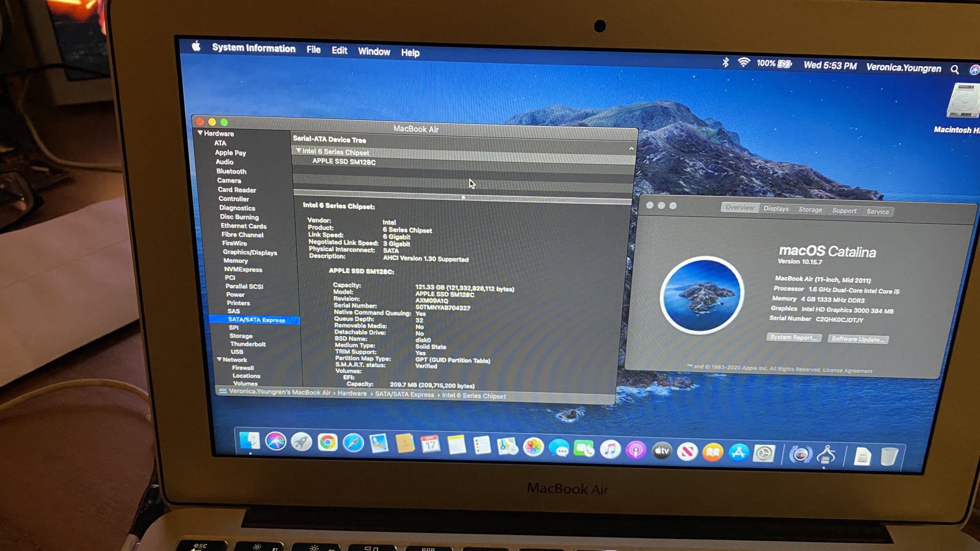
Task: Click the Bluetooth status icon
Action: (726, 62)
